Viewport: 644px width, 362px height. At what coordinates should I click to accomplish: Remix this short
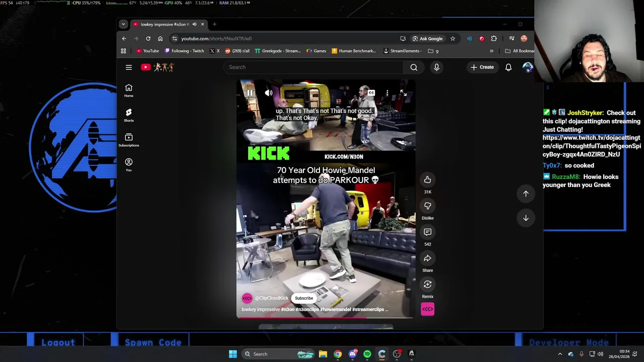pyautogui.click(x=428, y=284)
